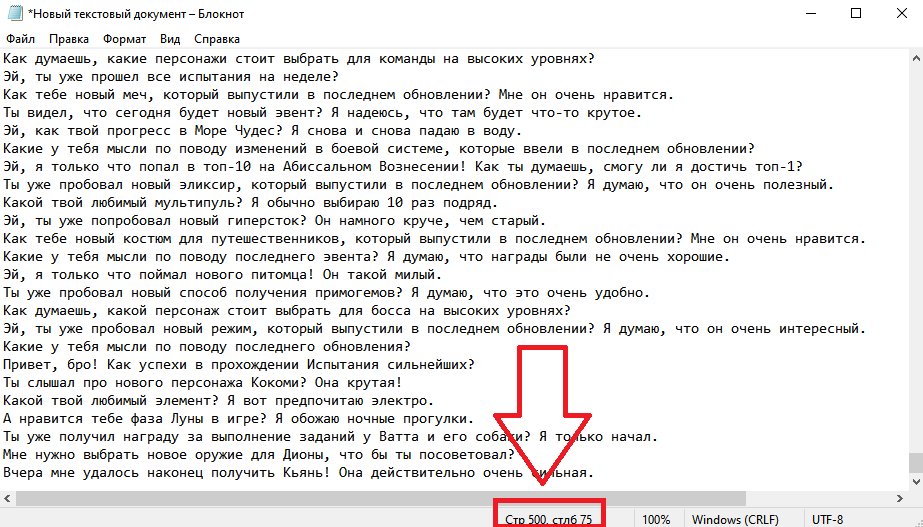Click the line about 'нового питомца'
Screen dimensions: 923x527
[223, 274]
